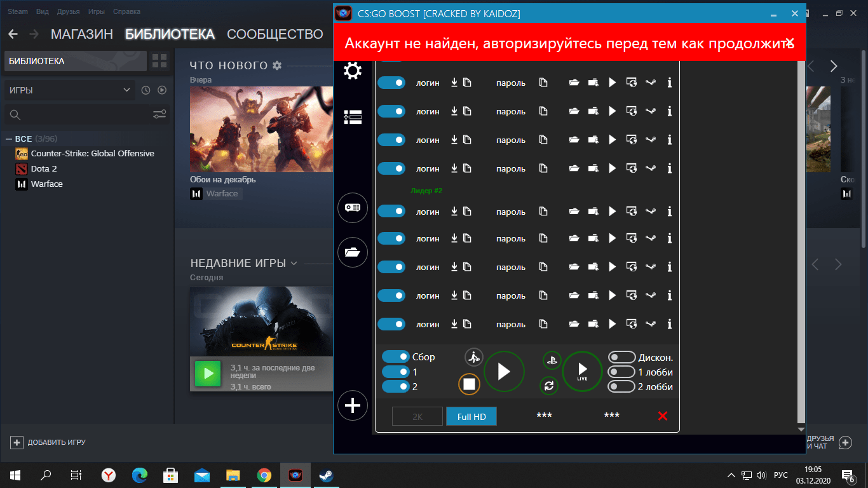Image resolution: width=868 pixels, height=488 pixels.
Task: Open the gear settings in the boost sidebar
Action: pos(353,71)
